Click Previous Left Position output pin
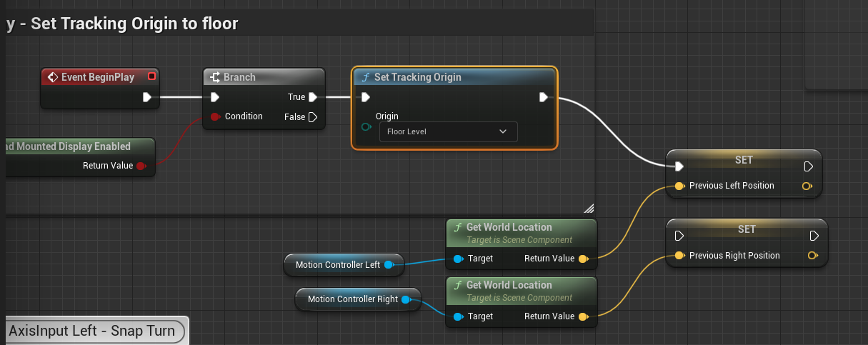Viewport: 868px width, 345px height. [x=807, y=186]
